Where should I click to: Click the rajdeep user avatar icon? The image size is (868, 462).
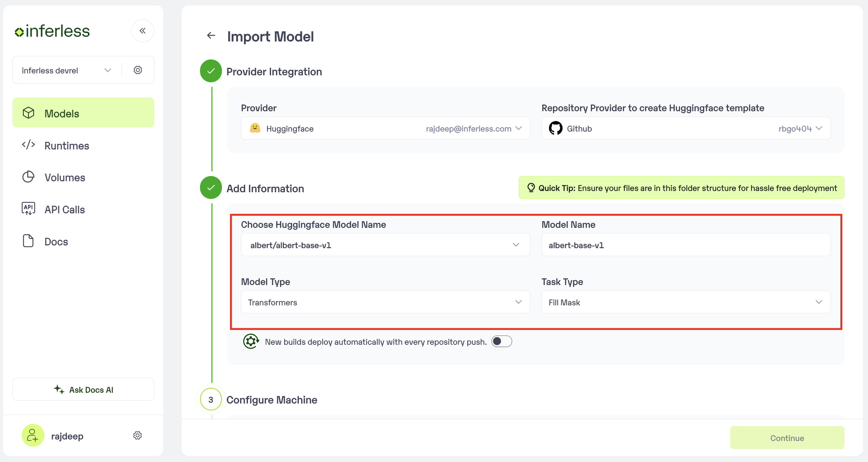pyautogui.click(x=33, y=435)
